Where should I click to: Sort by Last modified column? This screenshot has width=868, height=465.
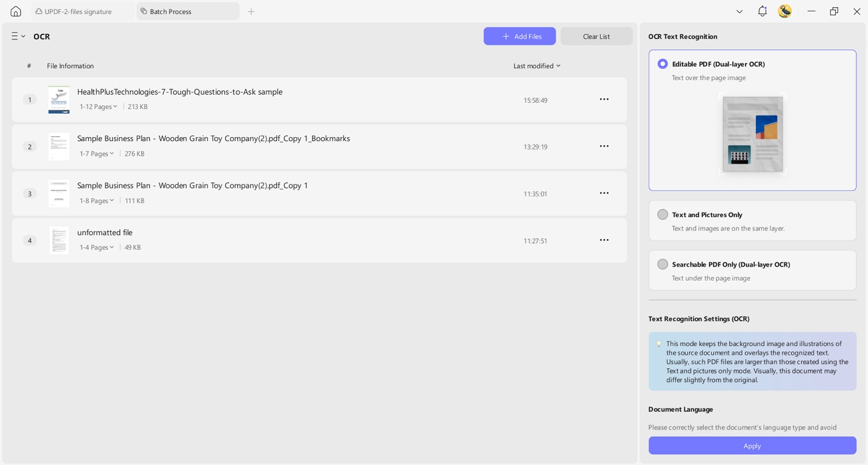click(x=537, y=65)
